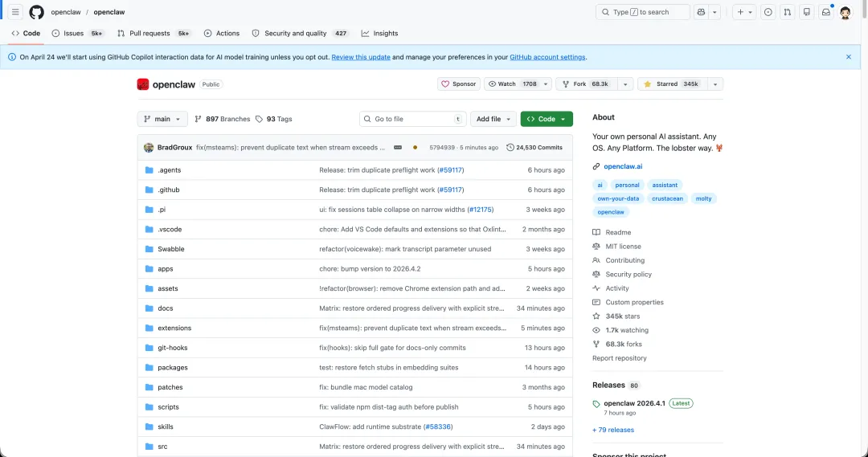This screenshot has width=868, height=457.
Task: View 897 Branches link
Action: tap(223, 119)
